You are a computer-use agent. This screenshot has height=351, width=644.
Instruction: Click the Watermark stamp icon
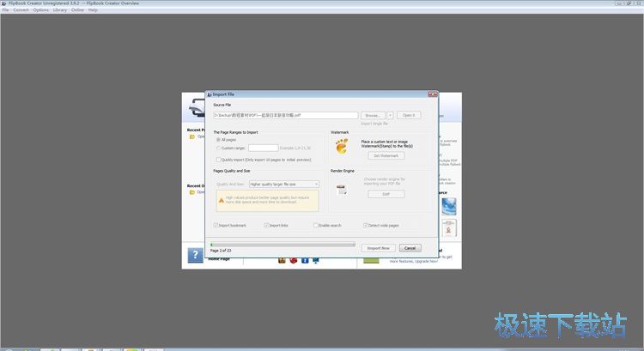click(x=342, y=146)
